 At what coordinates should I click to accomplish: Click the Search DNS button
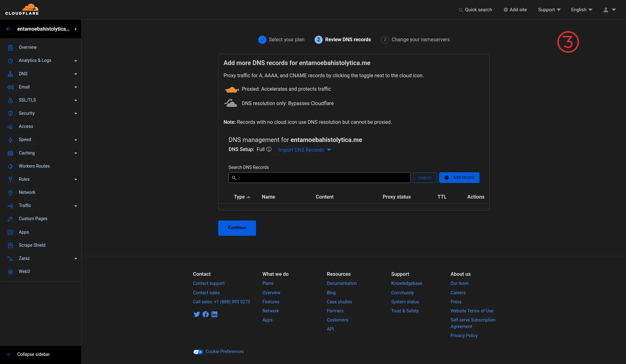(425, 178)
